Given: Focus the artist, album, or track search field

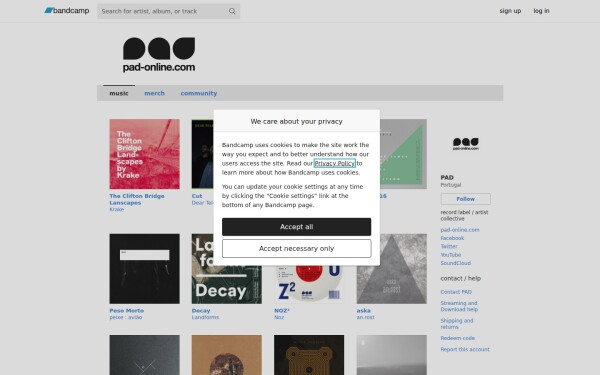Looking at the screenshot, I should click(x=168, y=11).
